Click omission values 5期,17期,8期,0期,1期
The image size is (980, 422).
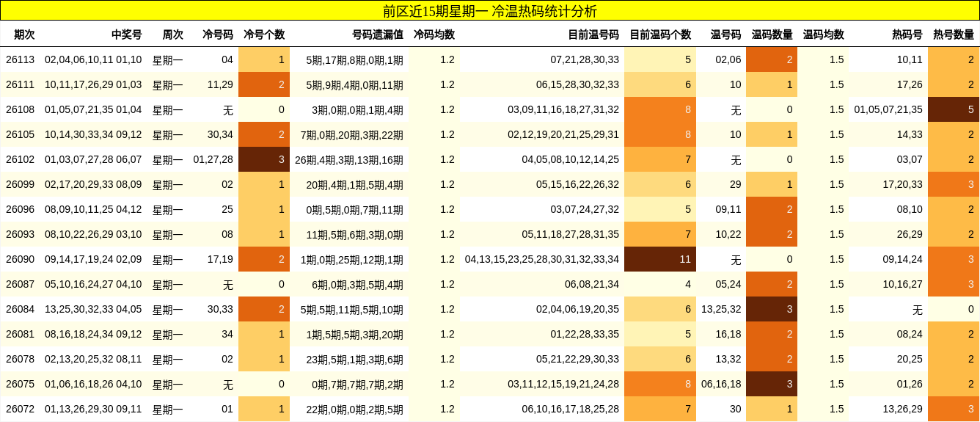[x=354, y=60]
